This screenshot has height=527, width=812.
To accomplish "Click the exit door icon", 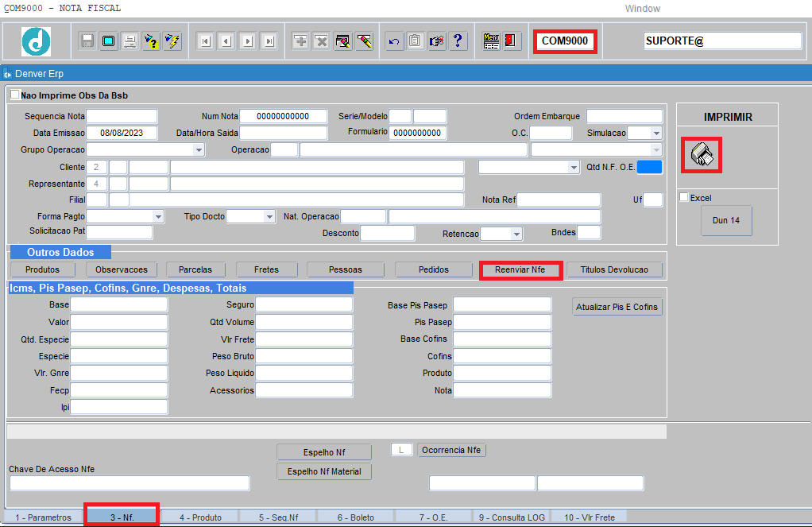I will click(511, 41).
